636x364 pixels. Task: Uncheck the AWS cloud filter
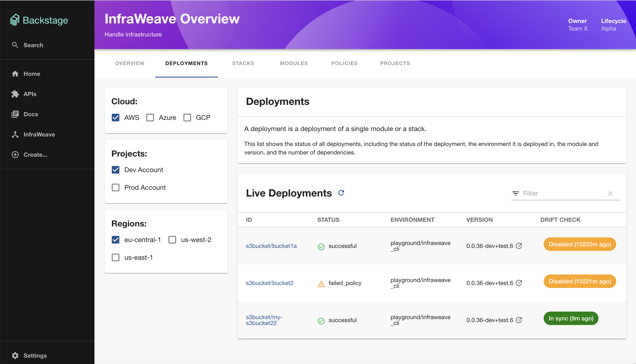click(115, 117)
